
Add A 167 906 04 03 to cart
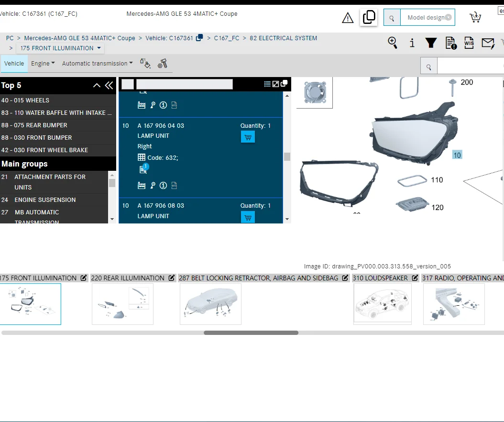pos(248,137)
